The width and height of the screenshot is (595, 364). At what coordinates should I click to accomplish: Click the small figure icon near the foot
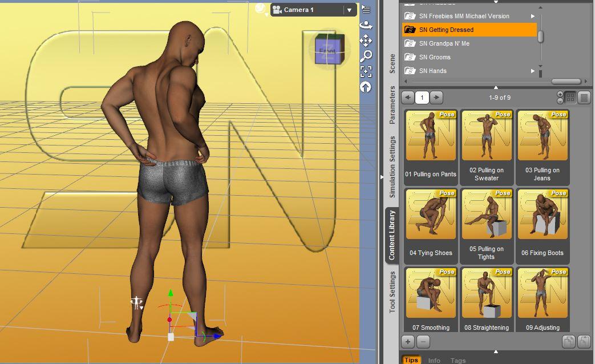[x=136, y=302]
